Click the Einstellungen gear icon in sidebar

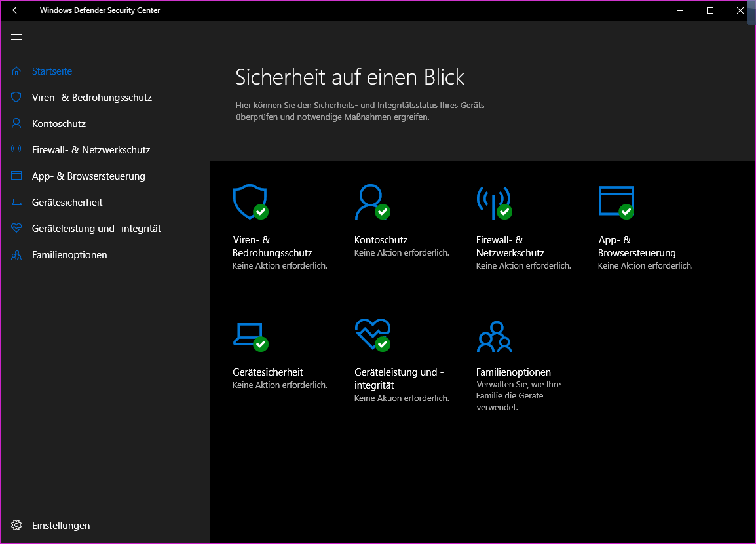(x=17, y=525)
